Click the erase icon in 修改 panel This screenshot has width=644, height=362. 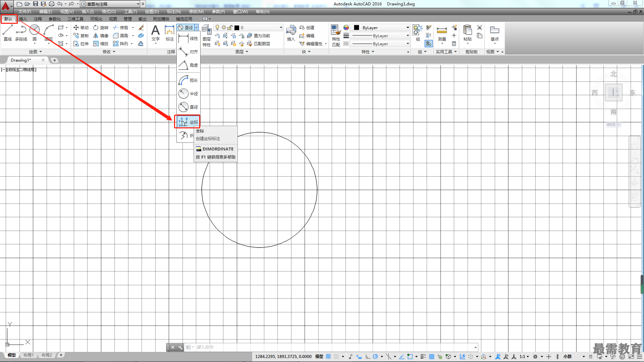point(141,27)
